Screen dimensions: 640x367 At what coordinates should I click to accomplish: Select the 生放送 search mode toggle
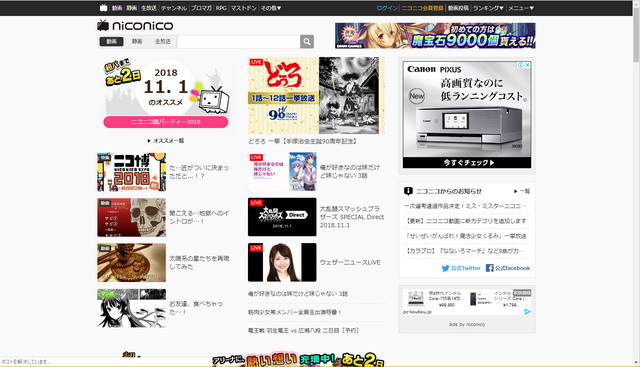(162, 41)
